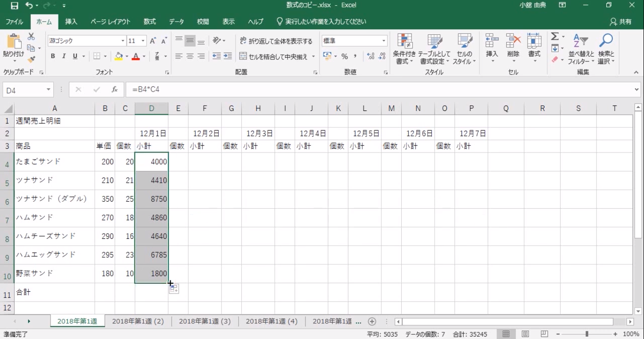644x339 pixels.
Task: Open the Page Layout (ページ レイアウト) tab
Action: (110, 22)
